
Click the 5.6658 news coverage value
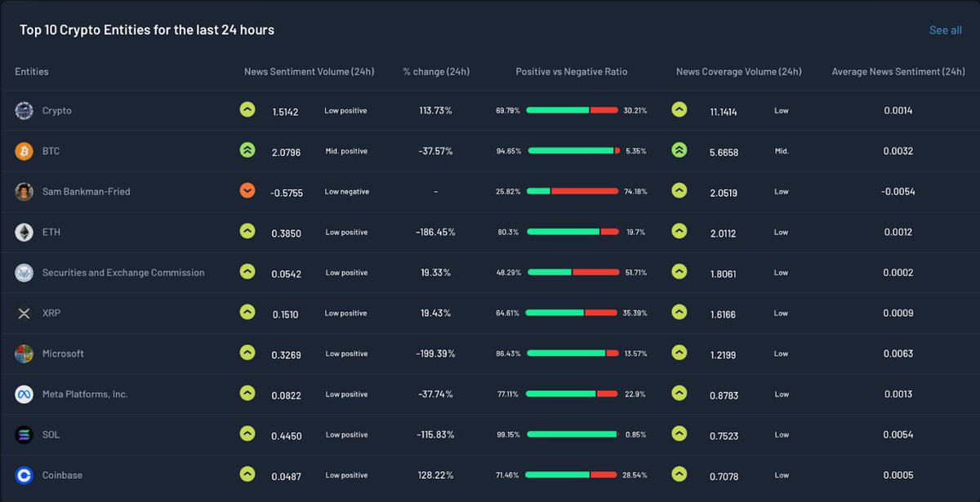coord(724,152)
